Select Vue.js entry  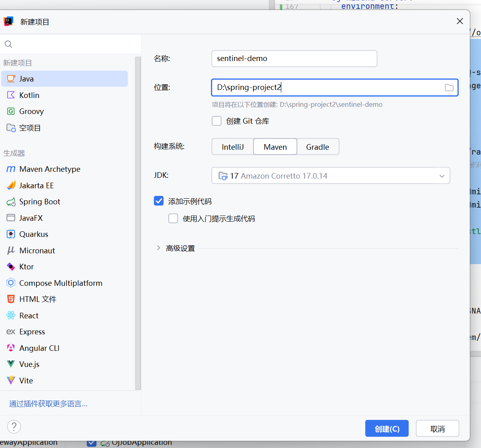coord(64,364)
